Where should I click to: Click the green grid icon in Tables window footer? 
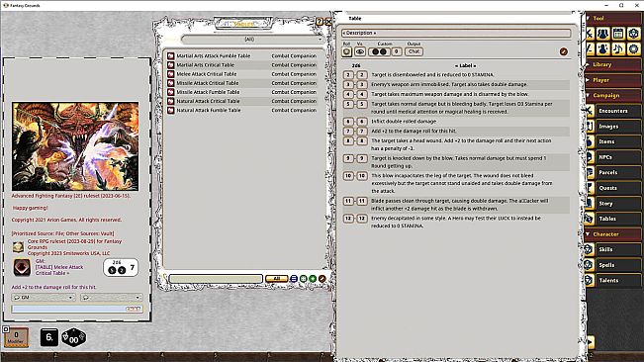[x=304, y=279]
